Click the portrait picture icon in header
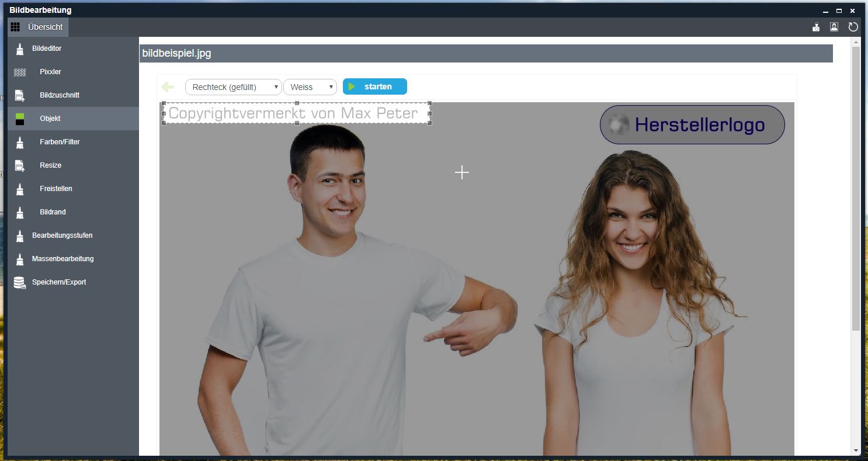The image size is (868, 461). (834, 27)
